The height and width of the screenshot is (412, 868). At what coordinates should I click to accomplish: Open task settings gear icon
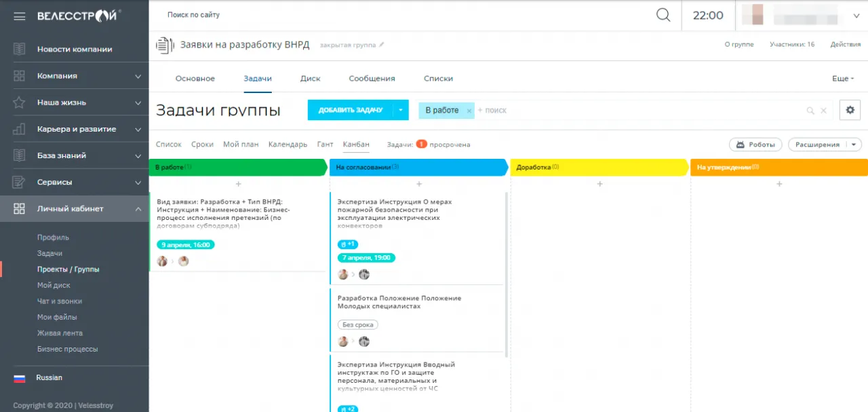click(x=850, y=110)
